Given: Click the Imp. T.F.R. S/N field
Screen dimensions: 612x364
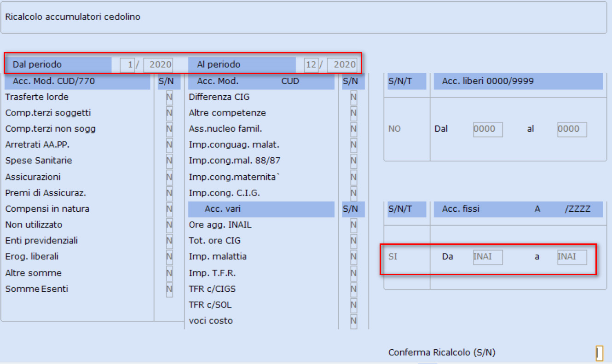Looking at the screenshot, I should pos(353,273).
